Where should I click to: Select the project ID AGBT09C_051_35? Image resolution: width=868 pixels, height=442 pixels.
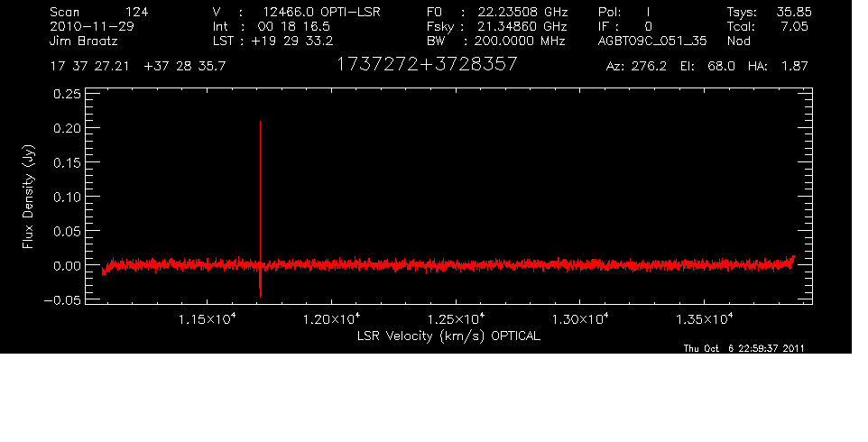point(652,41)
